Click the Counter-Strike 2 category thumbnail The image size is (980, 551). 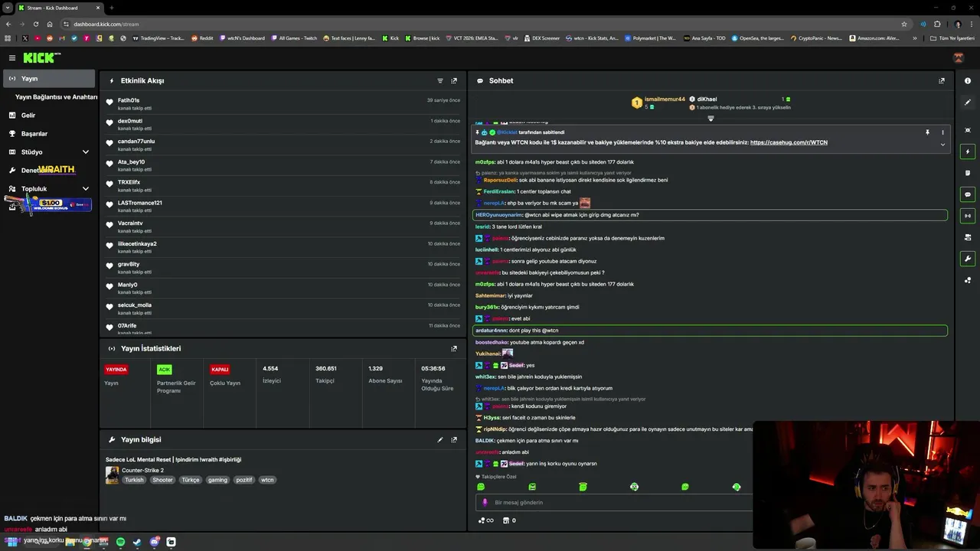112,475
